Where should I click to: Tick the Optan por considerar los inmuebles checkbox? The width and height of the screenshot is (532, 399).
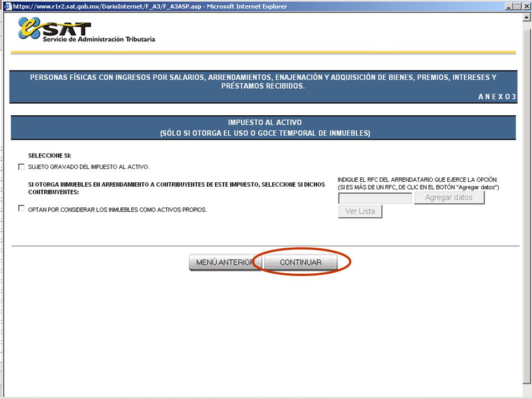pyautogui.click(x=22, y=208)
